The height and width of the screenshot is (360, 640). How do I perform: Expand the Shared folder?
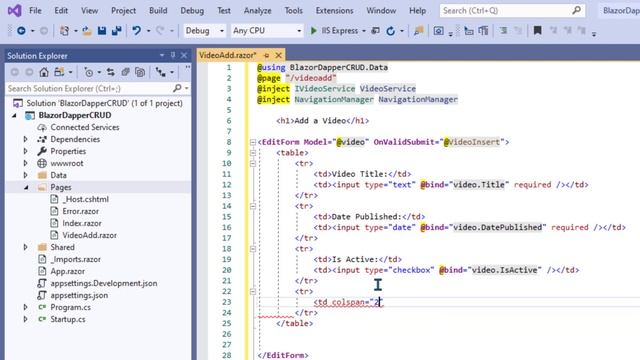[x=25, y=247]
